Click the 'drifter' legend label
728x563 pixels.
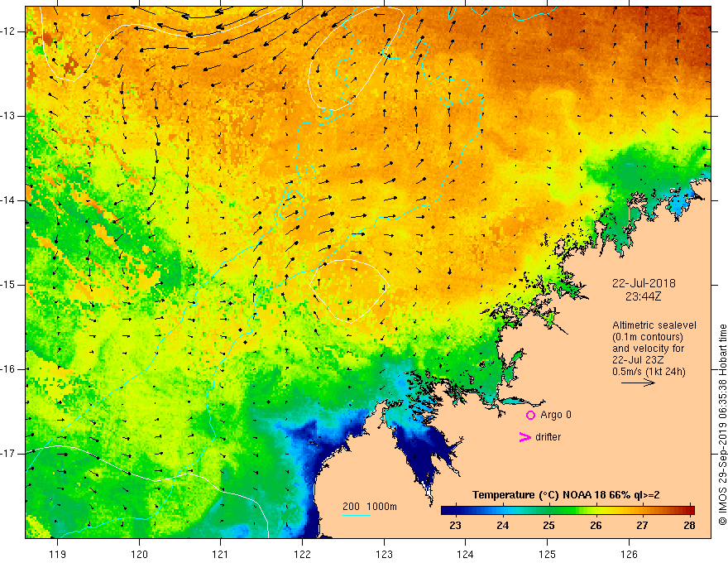tap(548, 437)
